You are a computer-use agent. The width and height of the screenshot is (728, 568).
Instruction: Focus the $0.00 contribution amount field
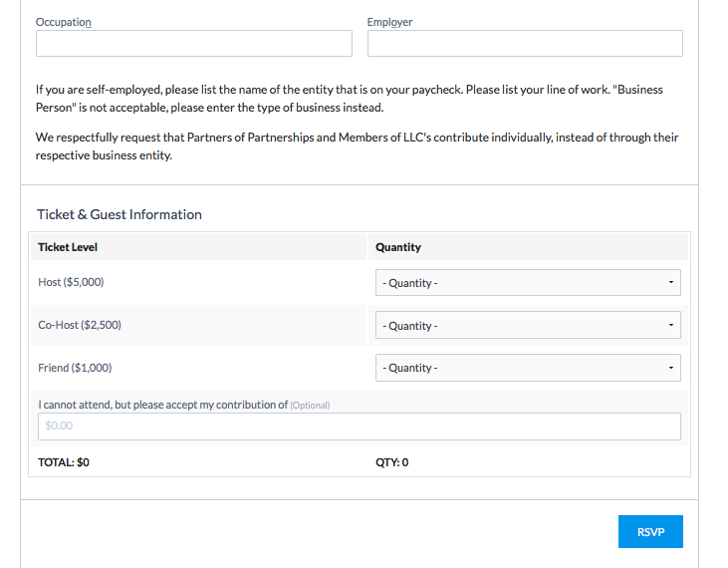359,426
